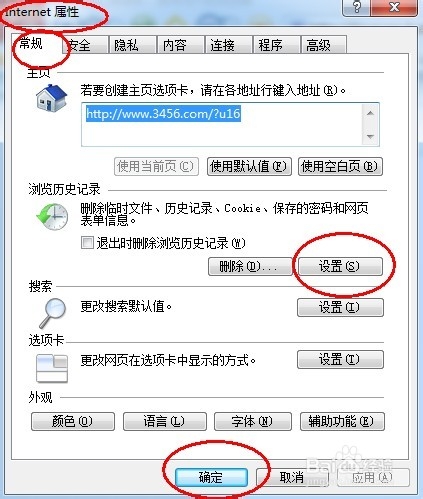Enable 退出时删除浏览历史记录 checkbox

tap(87, 242)
